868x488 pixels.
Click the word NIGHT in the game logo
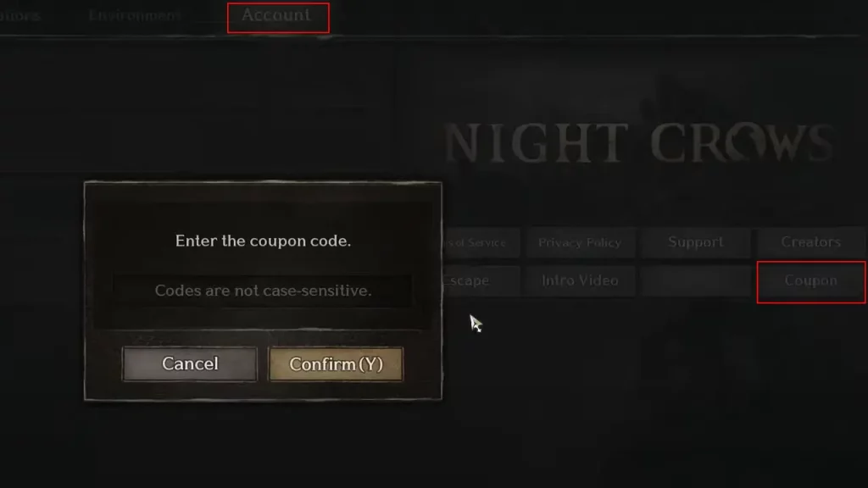coord(536,142)
